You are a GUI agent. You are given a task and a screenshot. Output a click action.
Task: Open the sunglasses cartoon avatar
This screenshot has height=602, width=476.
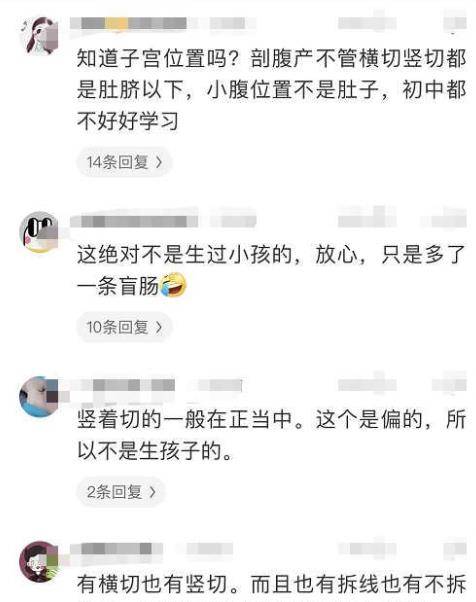click(39, 232)
